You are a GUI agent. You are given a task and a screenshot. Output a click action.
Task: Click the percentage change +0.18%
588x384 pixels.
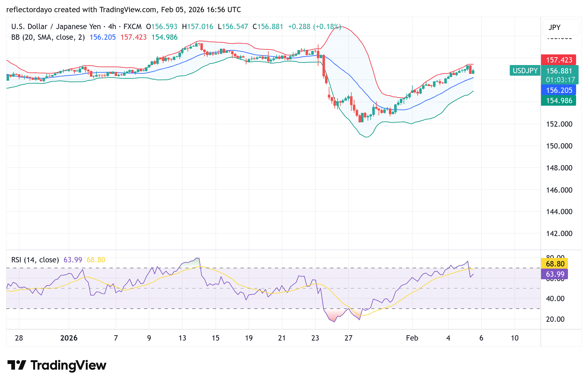coord(327,27)
